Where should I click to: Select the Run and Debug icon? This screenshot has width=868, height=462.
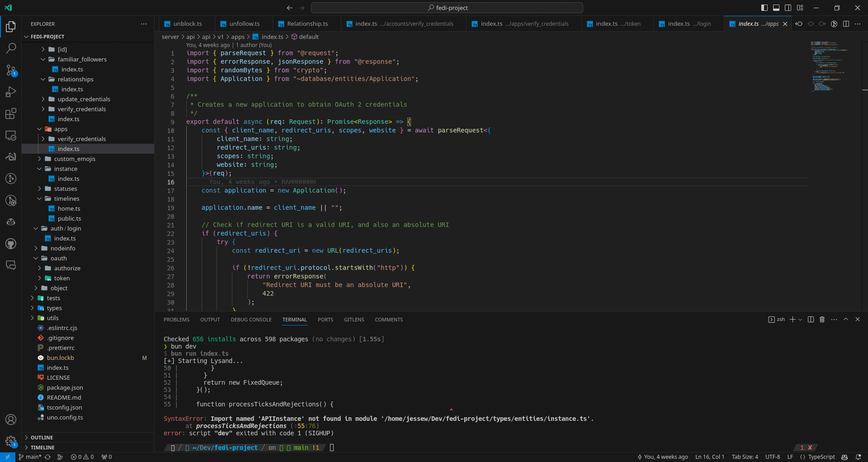click(11, 92)
